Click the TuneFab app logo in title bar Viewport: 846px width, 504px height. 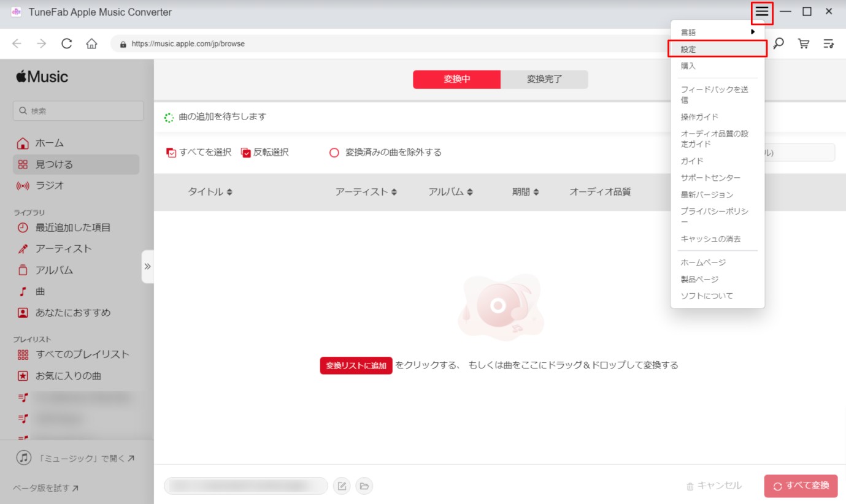point(17,12)
